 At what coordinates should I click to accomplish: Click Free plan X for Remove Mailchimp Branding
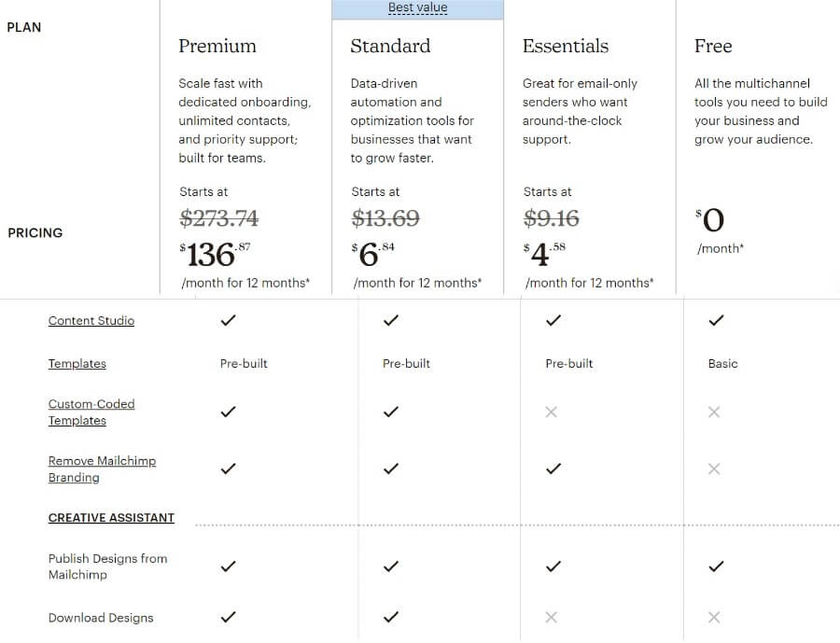pos(714,468)
